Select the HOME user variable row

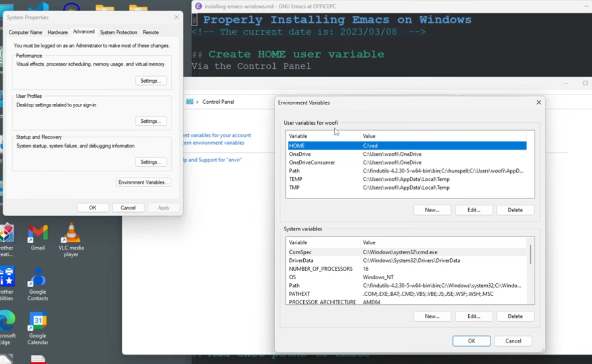[406, 146]
